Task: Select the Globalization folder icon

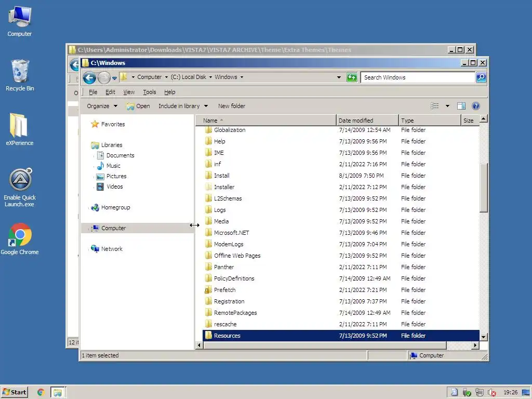Action: point(209,130)
